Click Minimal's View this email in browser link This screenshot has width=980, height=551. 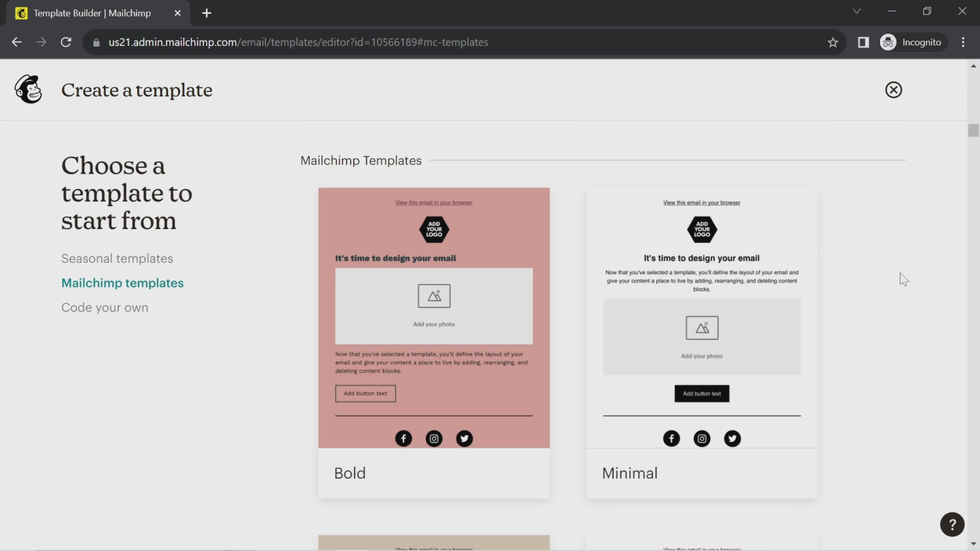[x=702, y=203]
